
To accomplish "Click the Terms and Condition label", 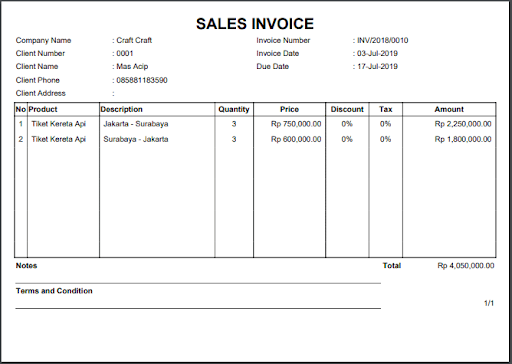I will point(54,291).
